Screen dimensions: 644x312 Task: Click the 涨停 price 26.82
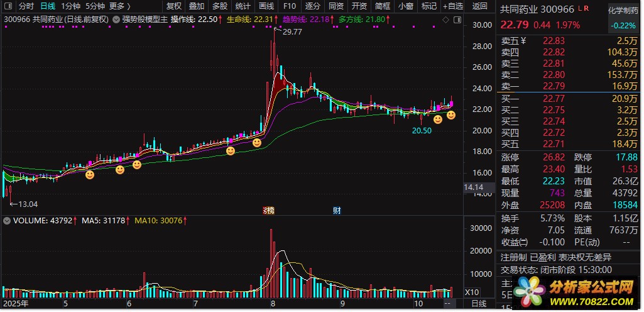tap(554, 157)
